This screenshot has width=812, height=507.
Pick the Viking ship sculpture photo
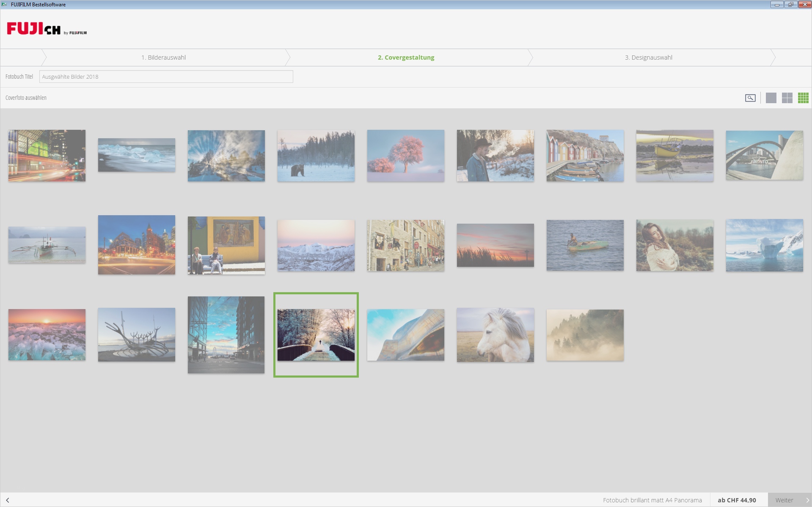[137, 334]
